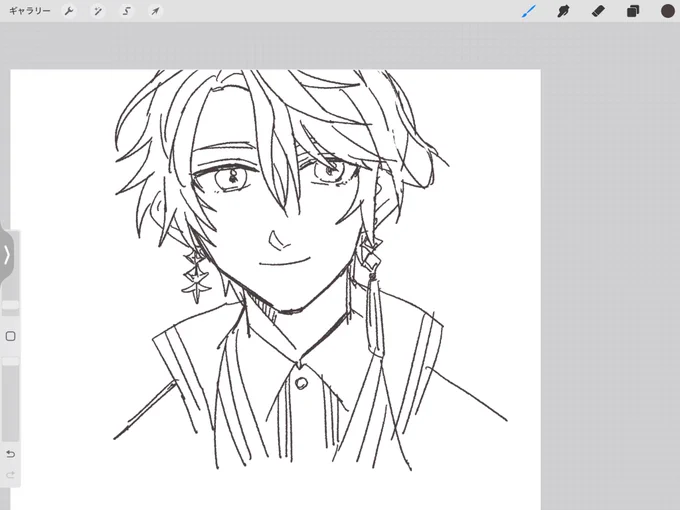Select the Eraser tool
This screenshot has height=510, width=680.
(x=598, y=11)
